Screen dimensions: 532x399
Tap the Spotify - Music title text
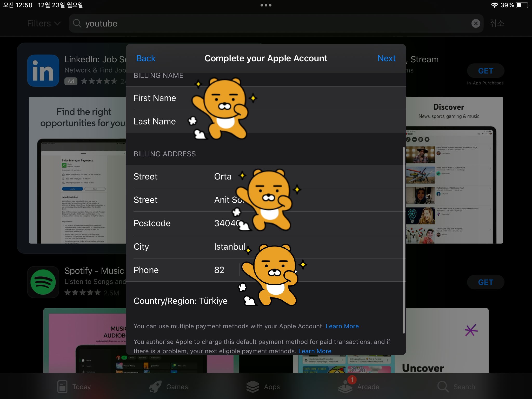(x=95, y=271)
